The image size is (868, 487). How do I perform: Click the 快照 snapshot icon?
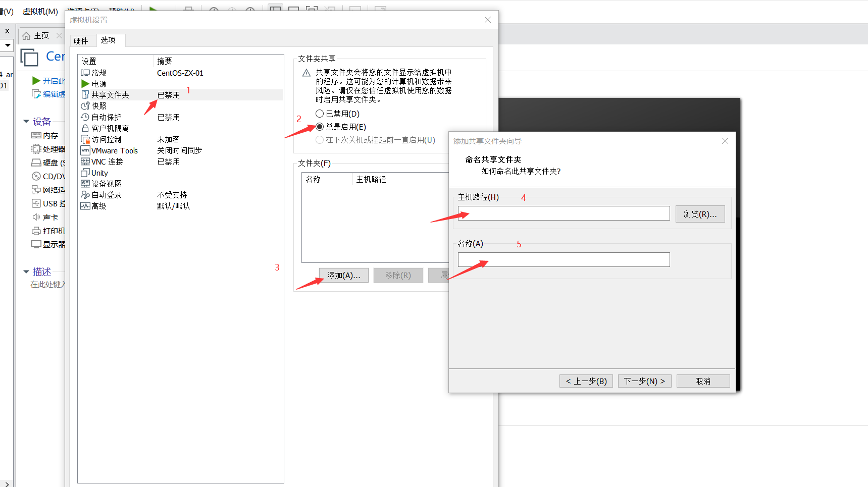pos(85,106)
